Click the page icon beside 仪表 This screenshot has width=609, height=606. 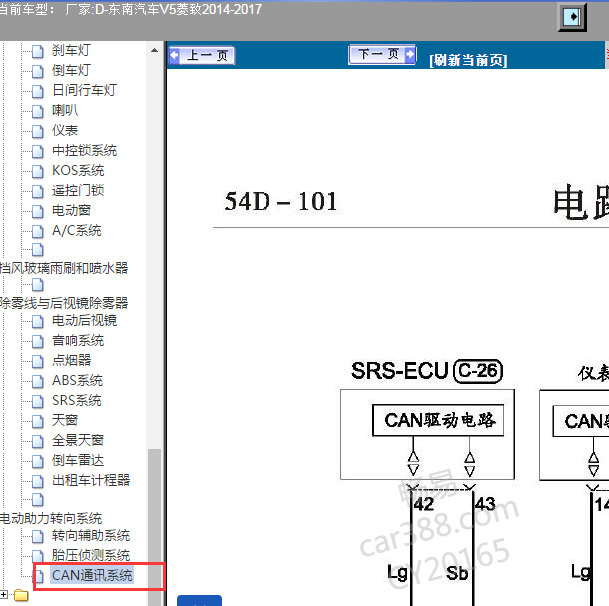click(38, 131)
